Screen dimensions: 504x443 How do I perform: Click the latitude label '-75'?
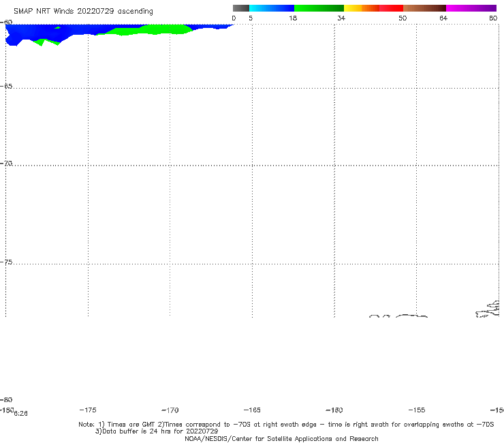(x=6, y=262)
